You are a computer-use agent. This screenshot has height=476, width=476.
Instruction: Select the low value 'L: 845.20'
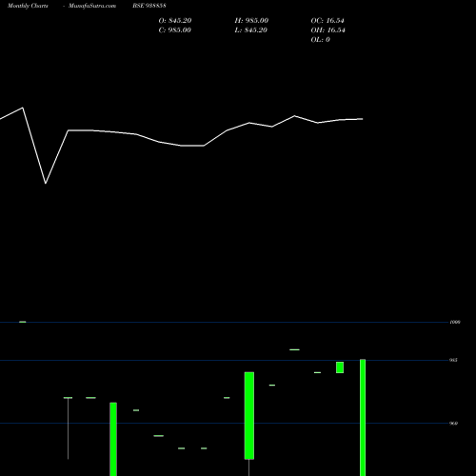(250, 30)
